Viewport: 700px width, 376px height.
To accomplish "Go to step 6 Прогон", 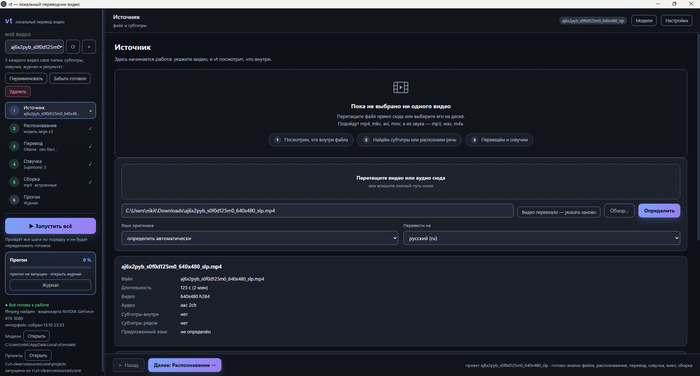I will point(50,200).
